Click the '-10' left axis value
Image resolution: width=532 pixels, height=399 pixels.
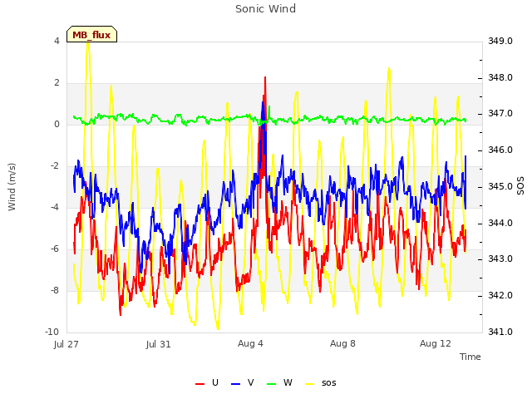[52, 332]
